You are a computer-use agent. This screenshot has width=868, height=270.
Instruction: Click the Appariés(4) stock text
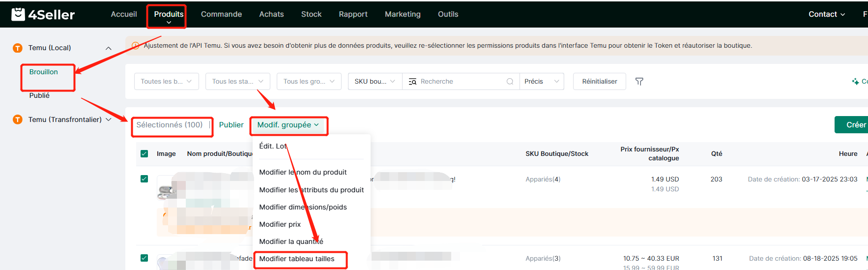click(x=543, y=180)
